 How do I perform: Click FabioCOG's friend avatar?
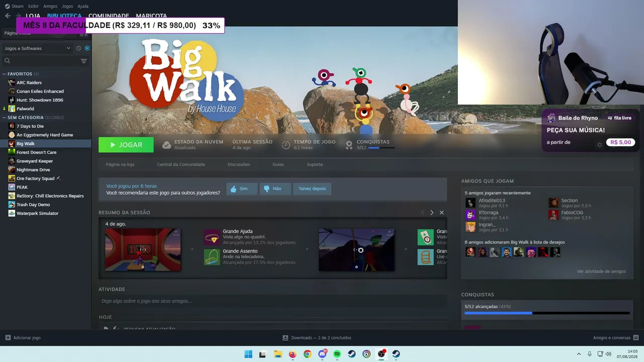[x=553, y=215]
